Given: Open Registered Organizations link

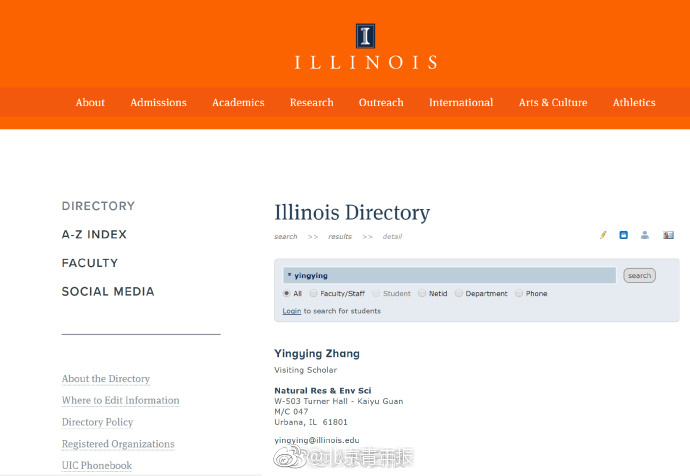Looking at the screenshot, I should (x=118, y=444).
